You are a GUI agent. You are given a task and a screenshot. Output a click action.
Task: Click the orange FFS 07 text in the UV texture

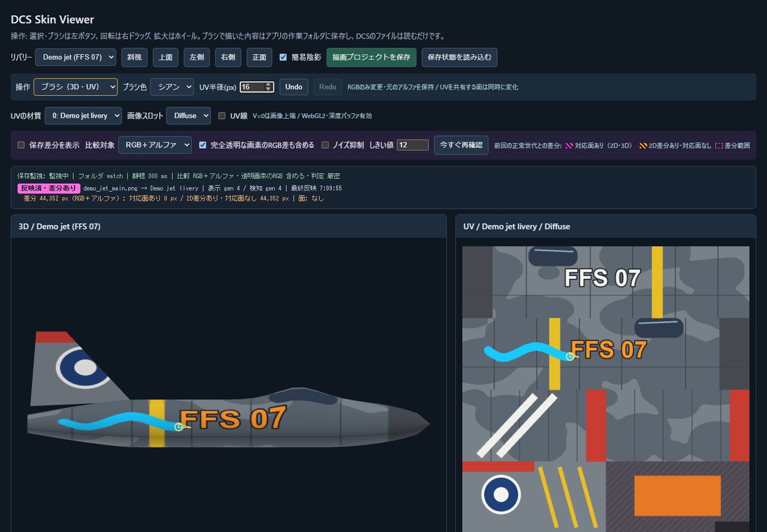pyautogui.click(x=608, y=349)
